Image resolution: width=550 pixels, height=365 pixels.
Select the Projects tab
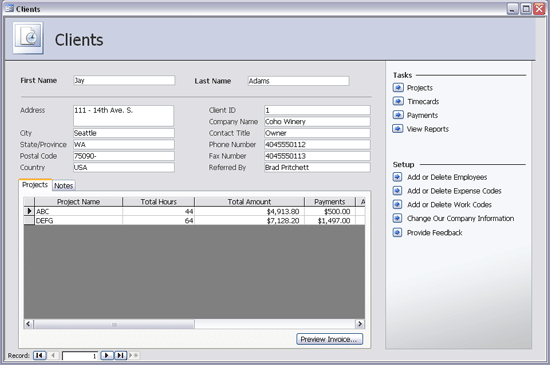coord(35,185)
